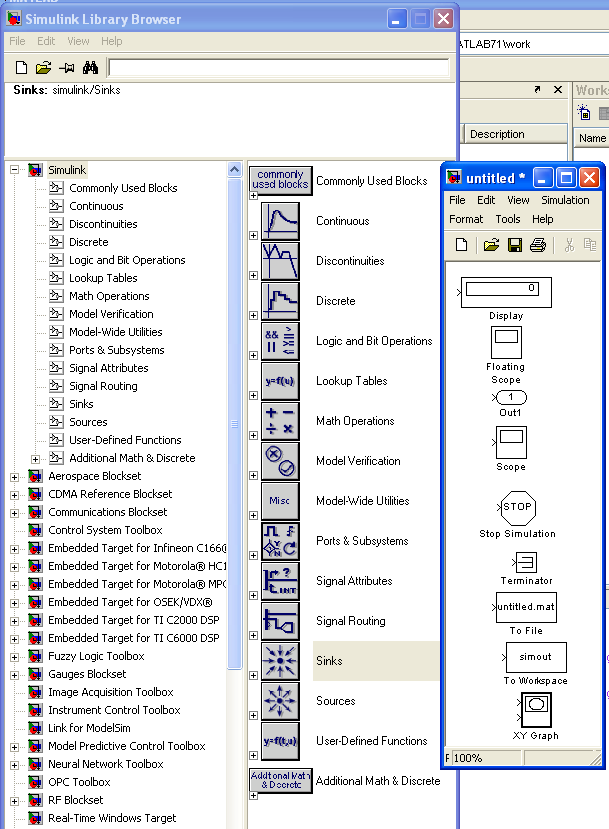609x829 pixels.
Task: Click the Name column header in Workspace panel
Action: click(592, 139)
